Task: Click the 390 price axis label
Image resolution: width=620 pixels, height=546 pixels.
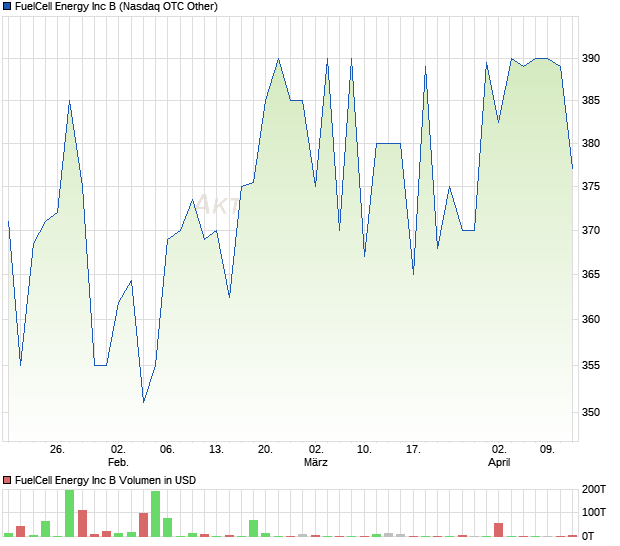Action: (x=590, y=59)
